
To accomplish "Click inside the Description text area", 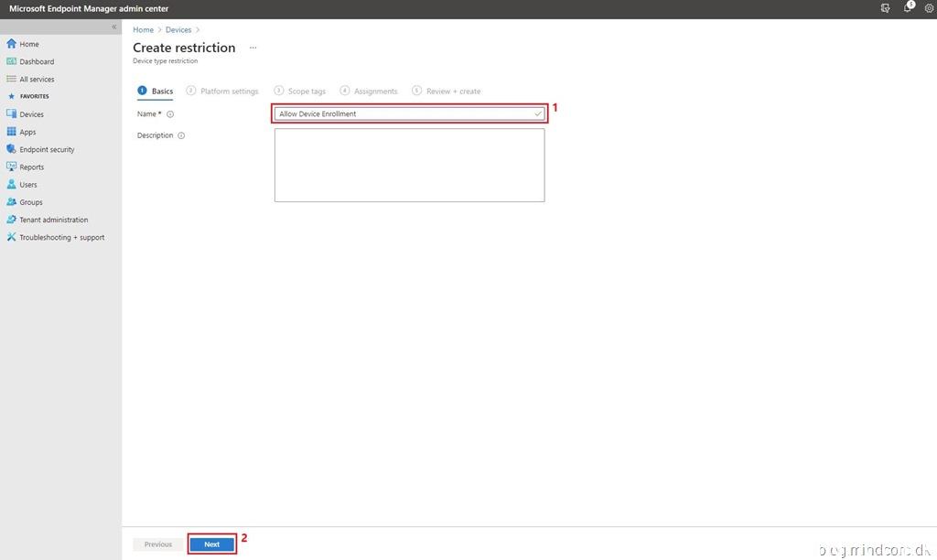I will pos(409,165).
